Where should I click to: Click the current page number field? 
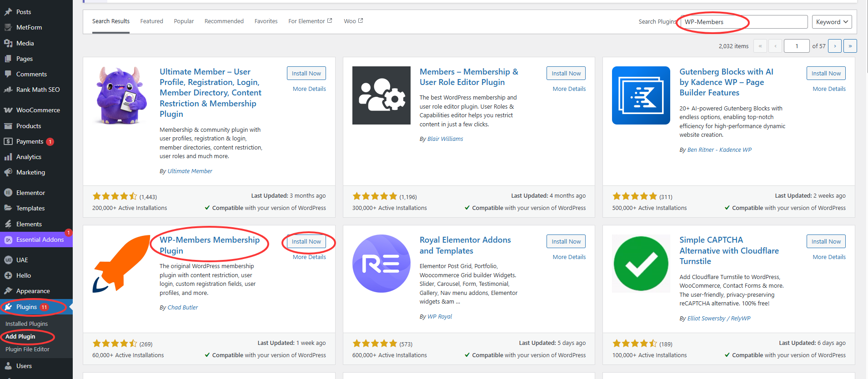point(796,46)
